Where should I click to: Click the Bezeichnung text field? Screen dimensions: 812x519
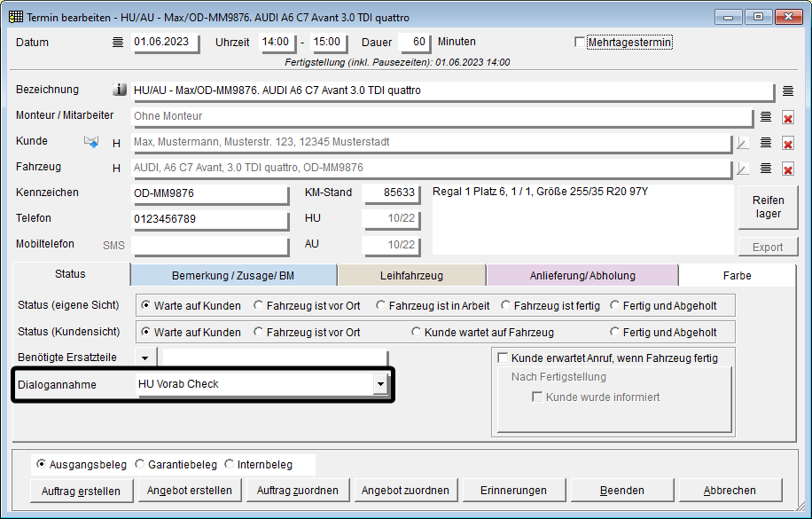click(x=453, y=90)
